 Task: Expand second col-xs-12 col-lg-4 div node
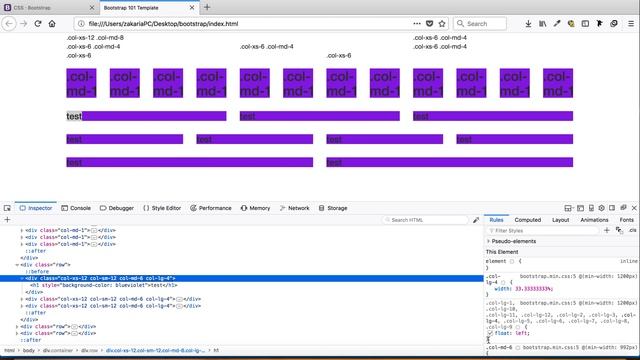coord(22,299)
